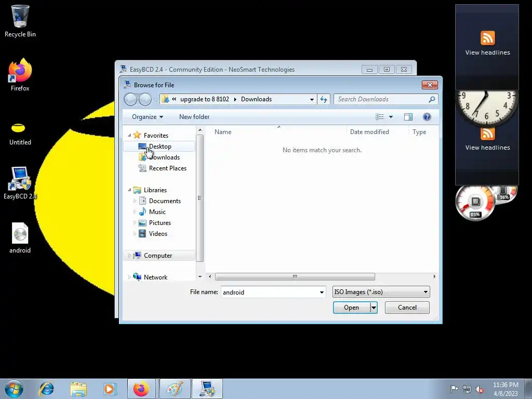The image size is (532, 399).
Task: Click the forward navigation arrow in dialog
Action: [x=145, y=99]
